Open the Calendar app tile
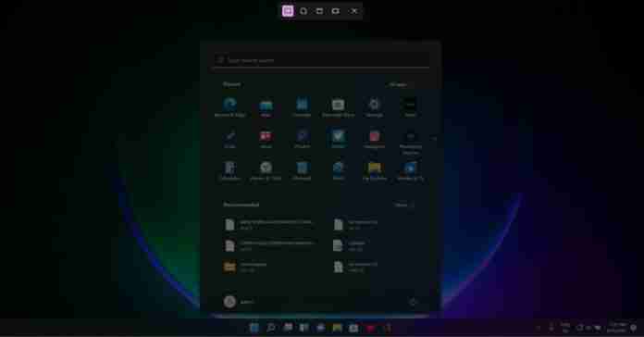Screen dimensions: 644x337 pos(302,107)
